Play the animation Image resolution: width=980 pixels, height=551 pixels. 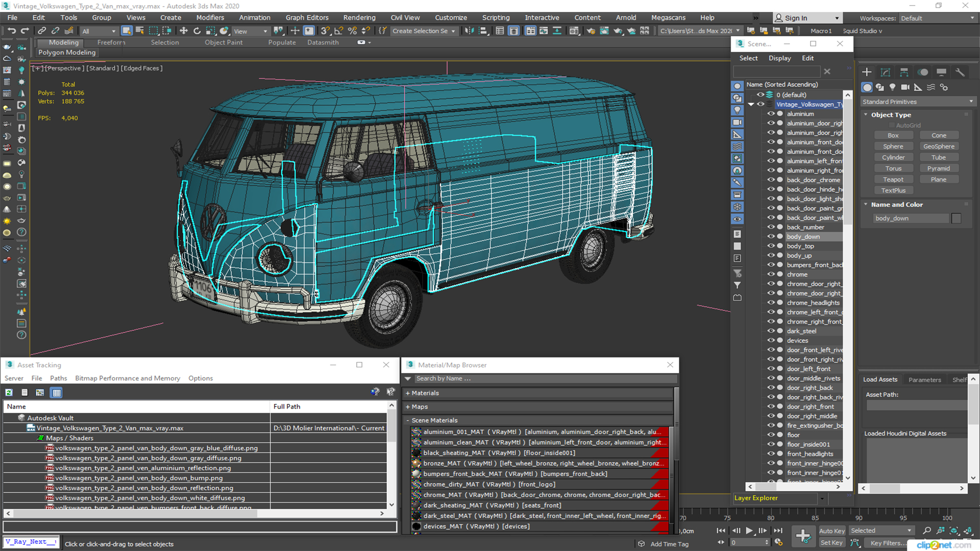(749, 531)
